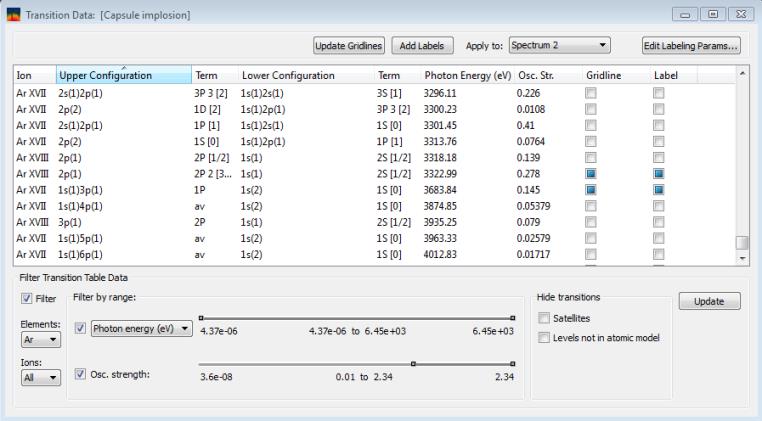Enable Gridline checkbox for 3296.11 eV row
The height and width of the screenshot is (421, 762).
591,93
